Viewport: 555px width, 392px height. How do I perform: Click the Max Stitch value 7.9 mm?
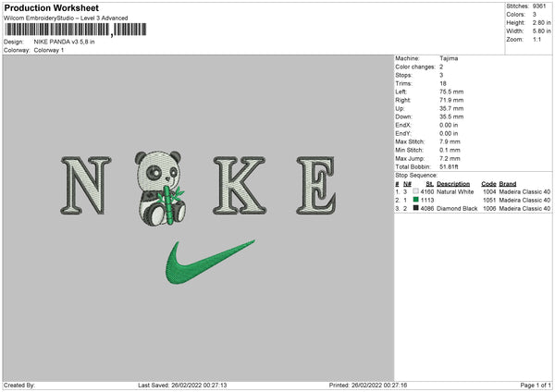point(450,141)
